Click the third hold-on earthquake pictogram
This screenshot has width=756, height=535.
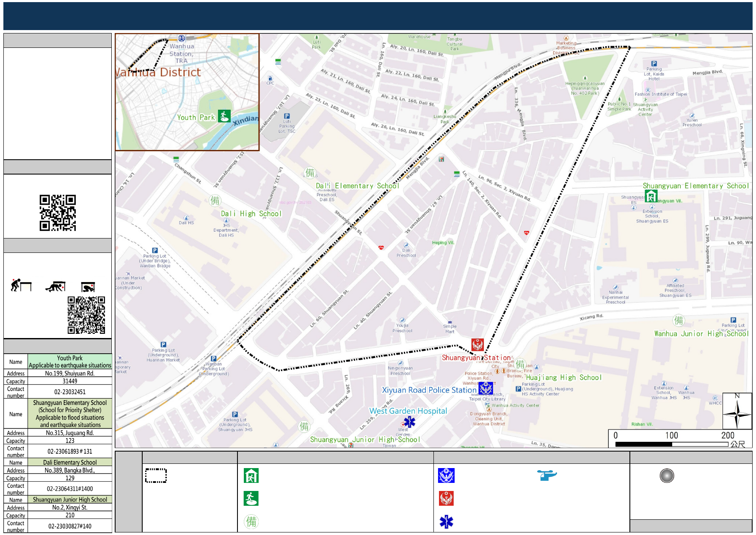point(88,287)
